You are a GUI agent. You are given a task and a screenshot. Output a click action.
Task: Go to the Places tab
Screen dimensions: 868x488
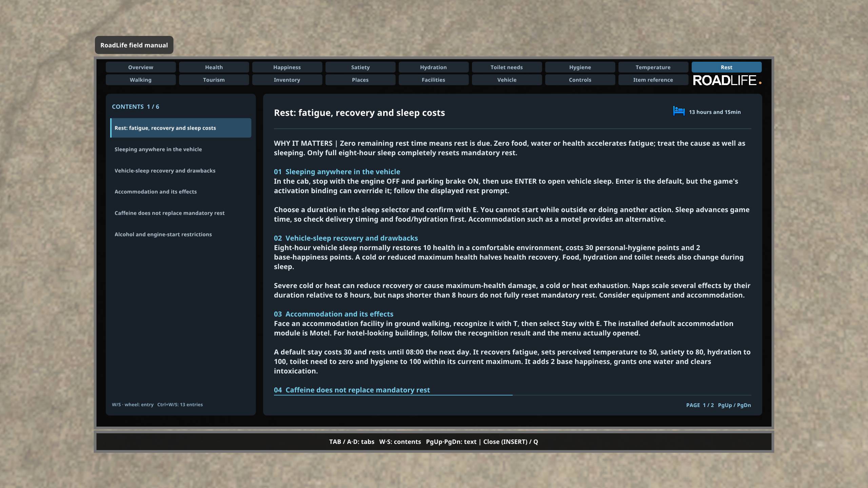pyautogui.click(x=360, y=80)
